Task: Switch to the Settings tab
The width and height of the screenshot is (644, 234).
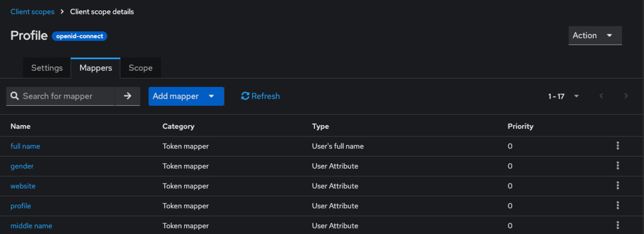Action: tap(47, 68)
